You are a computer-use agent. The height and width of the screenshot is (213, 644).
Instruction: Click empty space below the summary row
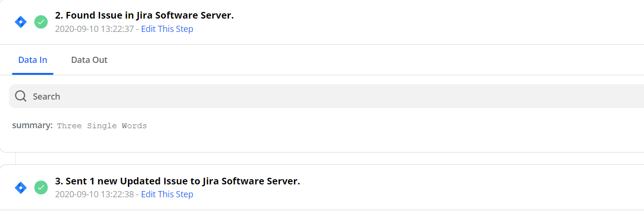pyautogui.click(x=286, y=142)
